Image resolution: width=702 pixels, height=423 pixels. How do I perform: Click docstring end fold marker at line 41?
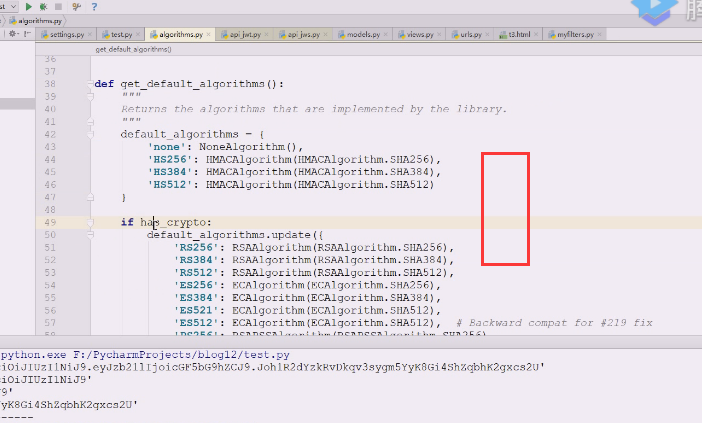click(x=90, y=121)
